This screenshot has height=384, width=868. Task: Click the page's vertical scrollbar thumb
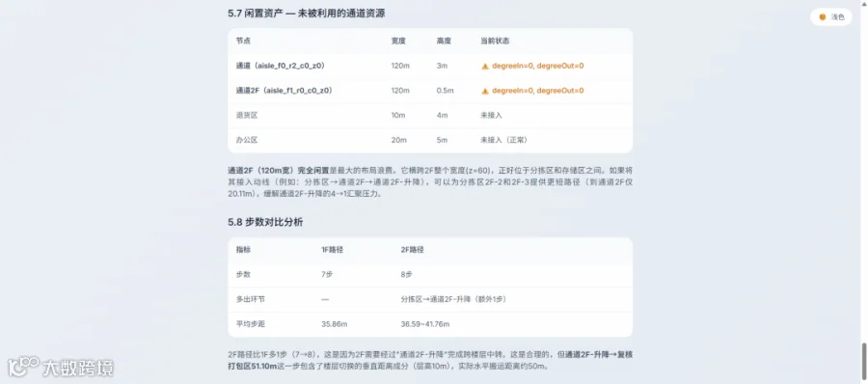(x=864, y=362)
